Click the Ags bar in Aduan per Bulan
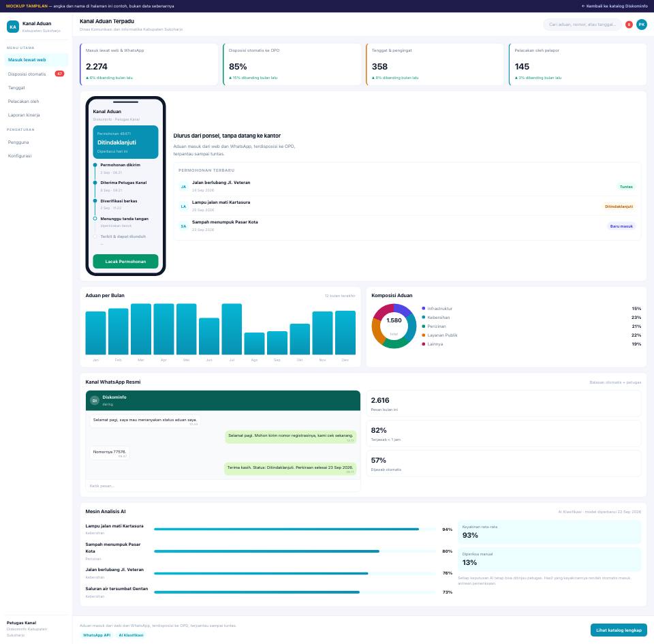Screen dimensions: 654x644 point(254,343)
